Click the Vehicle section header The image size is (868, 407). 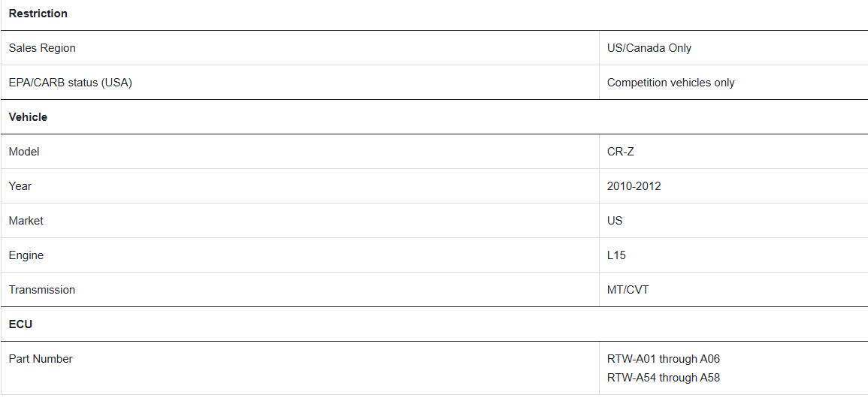29,117
